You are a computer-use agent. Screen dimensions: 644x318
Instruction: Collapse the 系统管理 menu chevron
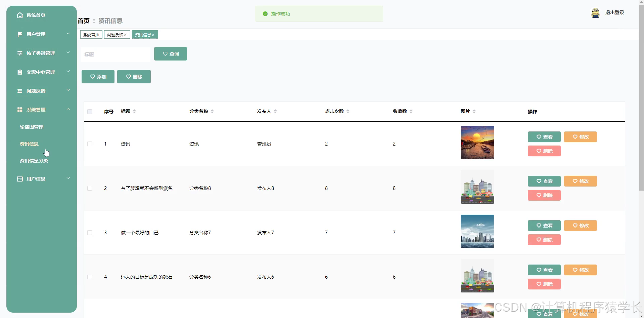point(68,109)
